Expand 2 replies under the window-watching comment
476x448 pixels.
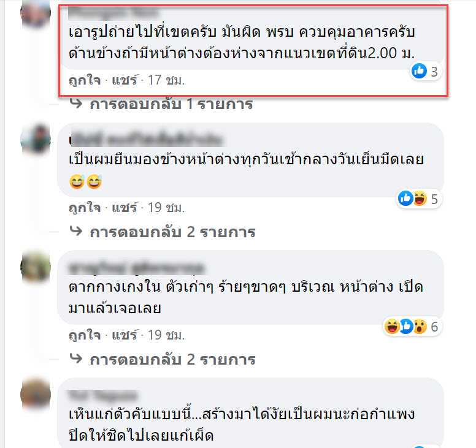coord(172,232)
